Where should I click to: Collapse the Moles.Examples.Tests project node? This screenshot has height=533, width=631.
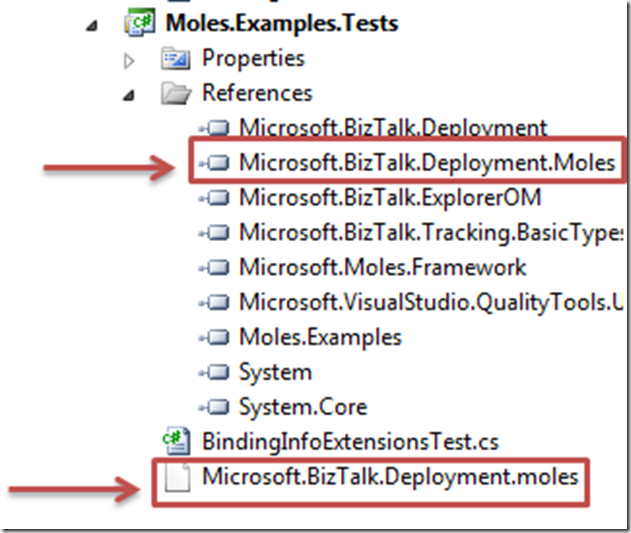92,26
